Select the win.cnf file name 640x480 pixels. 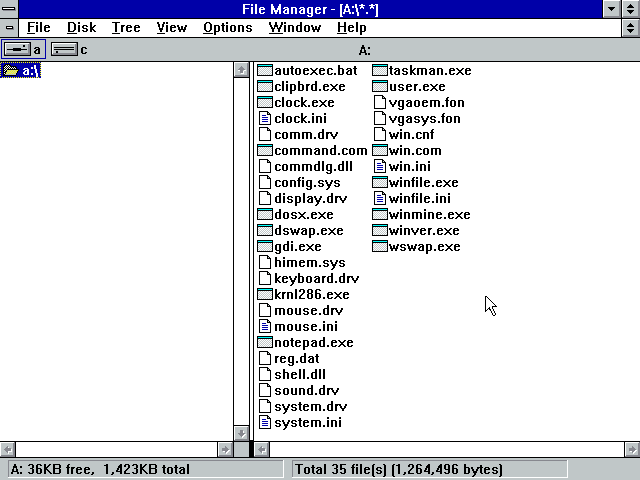click(411, 134)
